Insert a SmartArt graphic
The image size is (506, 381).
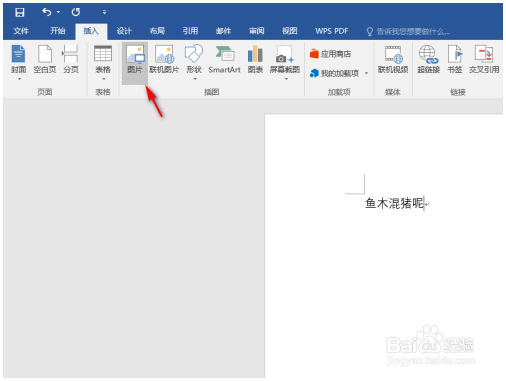pyautogui.click(x=224, y=59)
